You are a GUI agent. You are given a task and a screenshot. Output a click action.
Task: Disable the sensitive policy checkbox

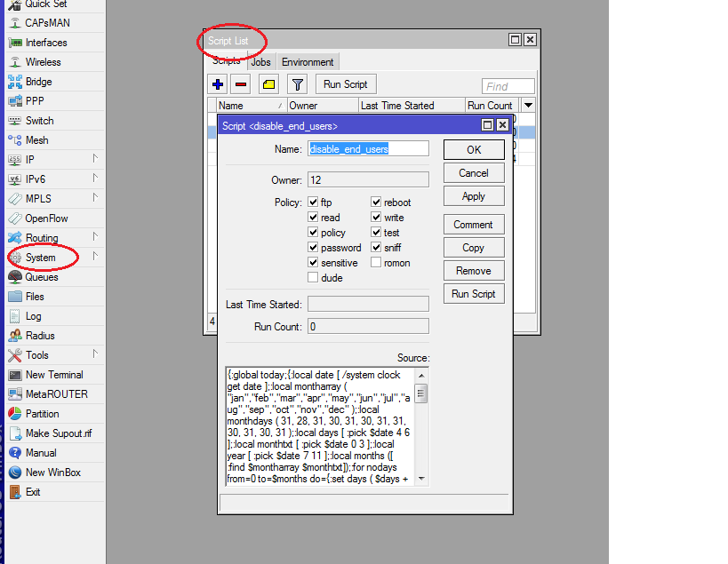314,263
